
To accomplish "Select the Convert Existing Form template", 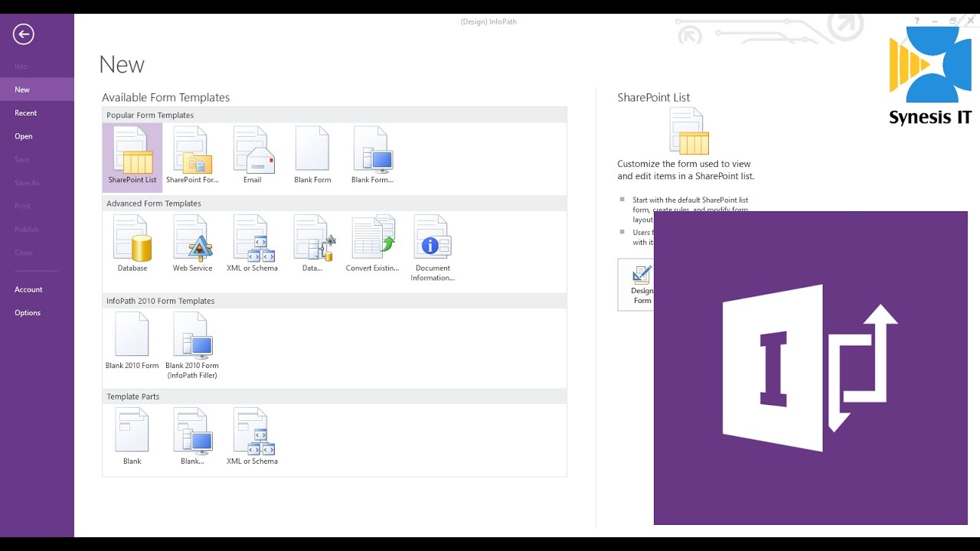I will (x=372, y=245).
